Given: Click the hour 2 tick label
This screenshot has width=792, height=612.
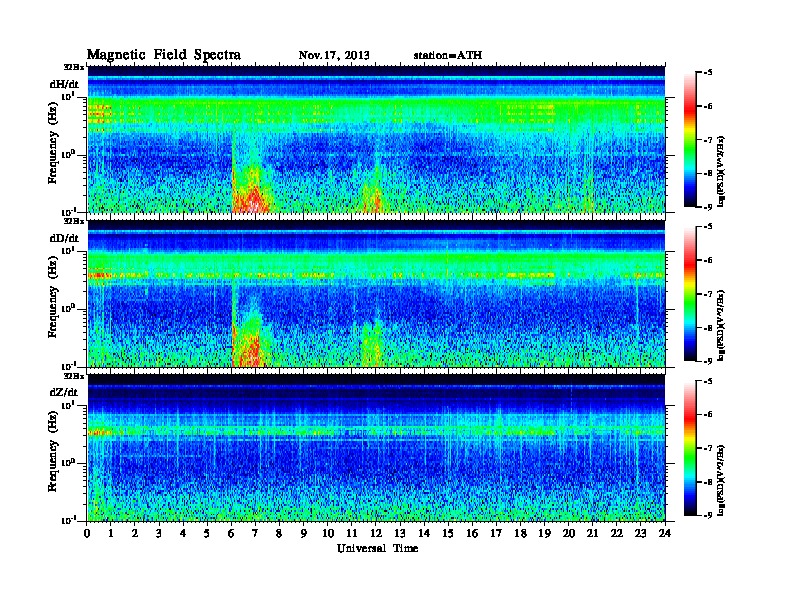Looking at the screenshot, I should [x=135, y=533].
